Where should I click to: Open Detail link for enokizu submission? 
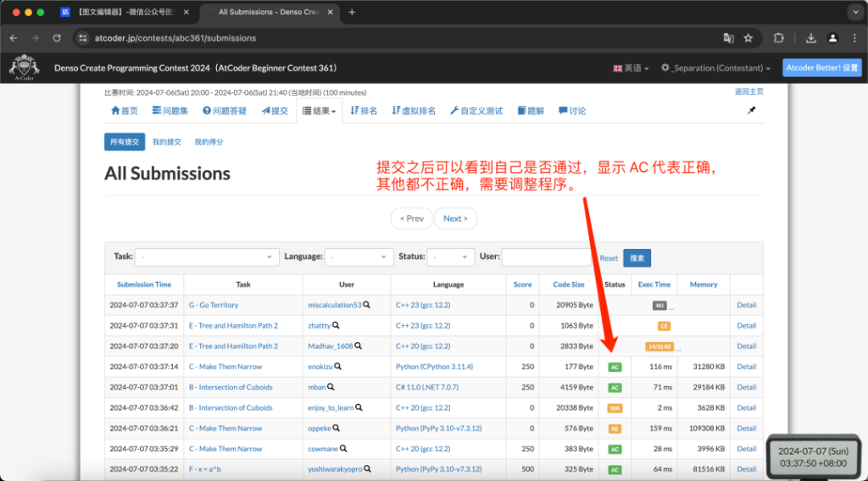(746, 367)
